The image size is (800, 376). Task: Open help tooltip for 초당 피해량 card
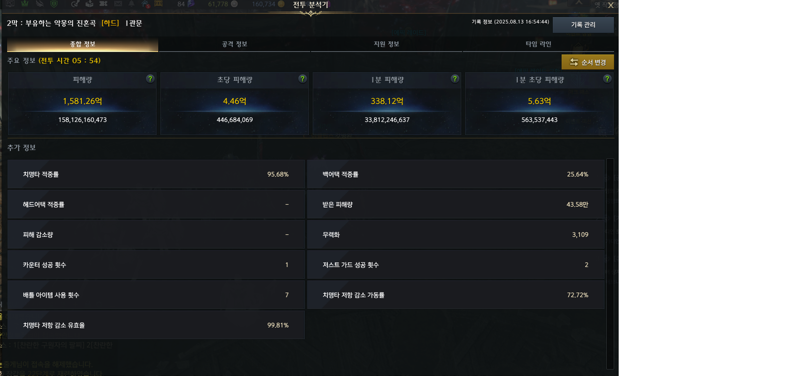303,79
